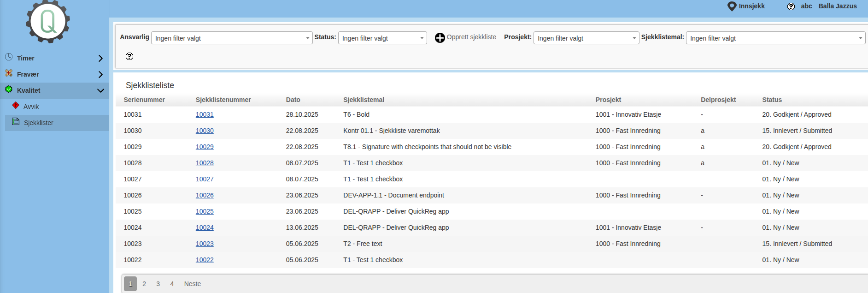
Task: Open the Sjekklistemal filter dropdown
Action: pyautogui.click(x=775, y=38)
